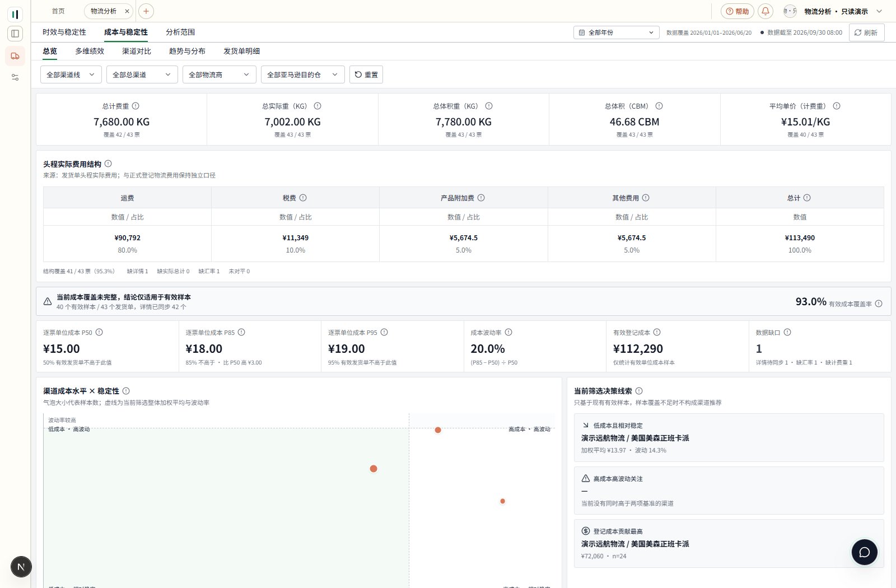Screen dimensions: 896x588
Task: Select the smallest orange bubble in chart
Action: tap(502, 501)
